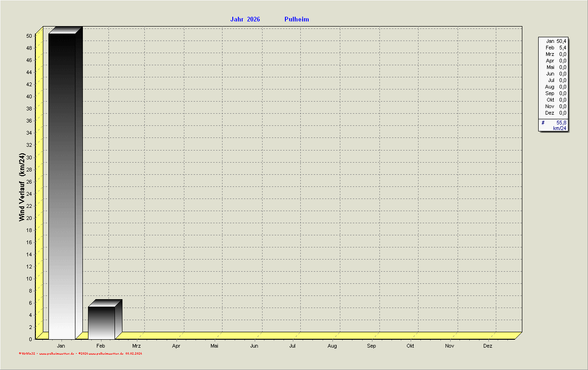Click the 'Wind Verlauf (km/24)' axis label
Image resolution: width=588 pixels, height=370 pixels.
click(21, 187)
